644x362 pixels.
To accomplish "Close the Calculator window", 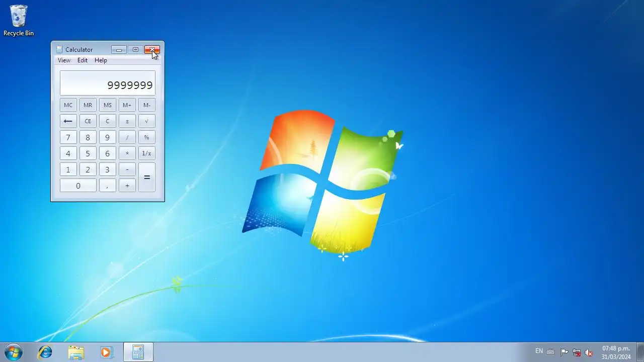I will coord(152,50).
